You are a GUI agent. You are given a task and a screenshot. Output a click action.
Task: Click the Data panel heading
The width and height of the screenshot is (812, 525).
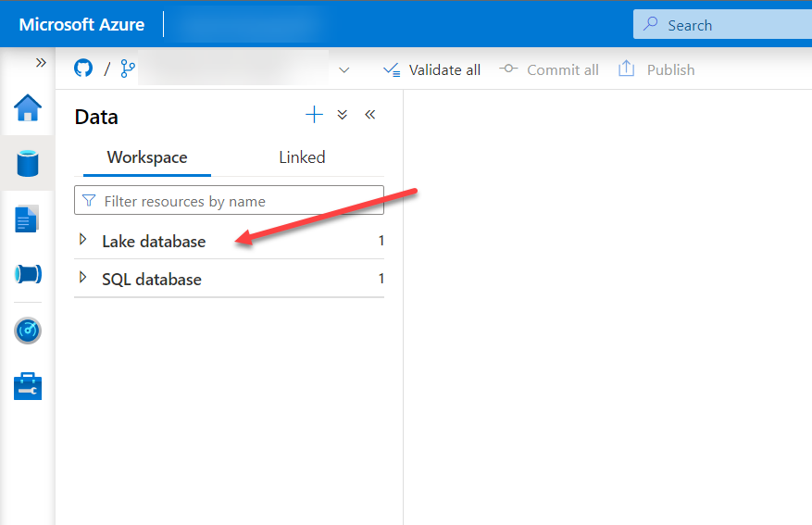[96, 117]
